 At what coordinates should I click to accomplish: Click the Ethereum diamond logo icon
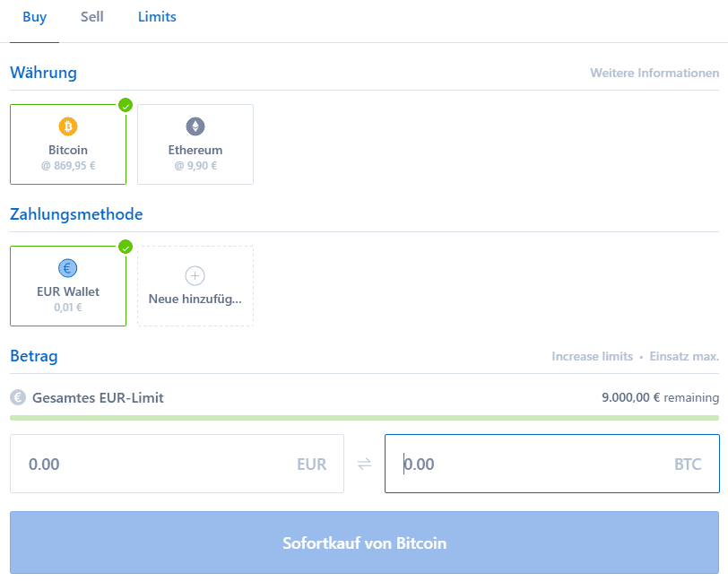point(195,126)
